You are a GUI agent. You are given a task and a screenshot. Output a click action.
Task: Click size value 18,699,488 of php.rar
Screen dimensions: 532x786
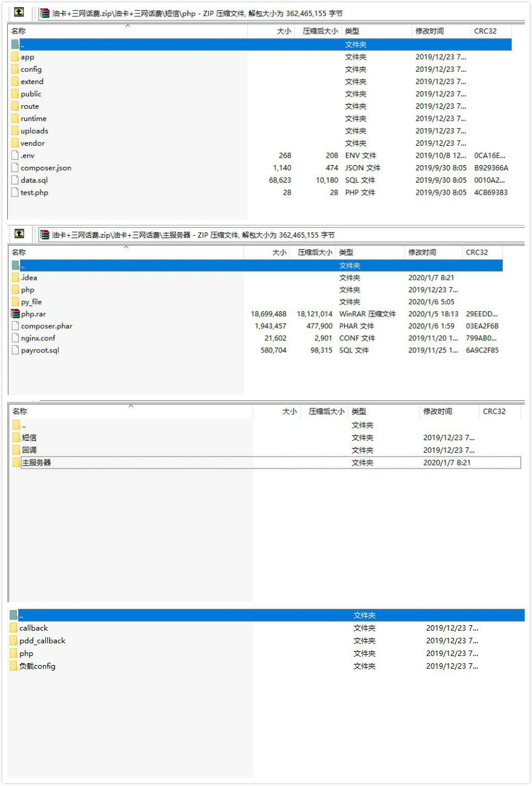pyautogui.click(x=268, y=314)
